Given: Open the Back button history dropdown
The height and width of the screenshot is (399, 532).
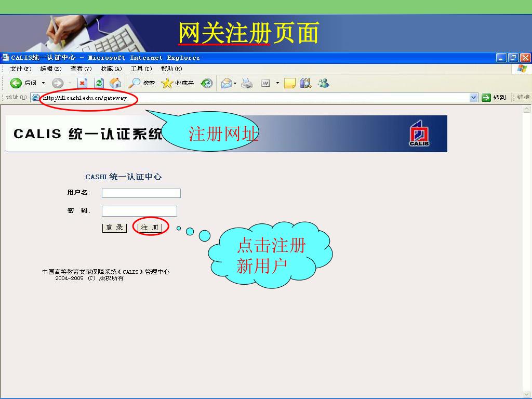Looking at the screenshot, I should [43, 83].
